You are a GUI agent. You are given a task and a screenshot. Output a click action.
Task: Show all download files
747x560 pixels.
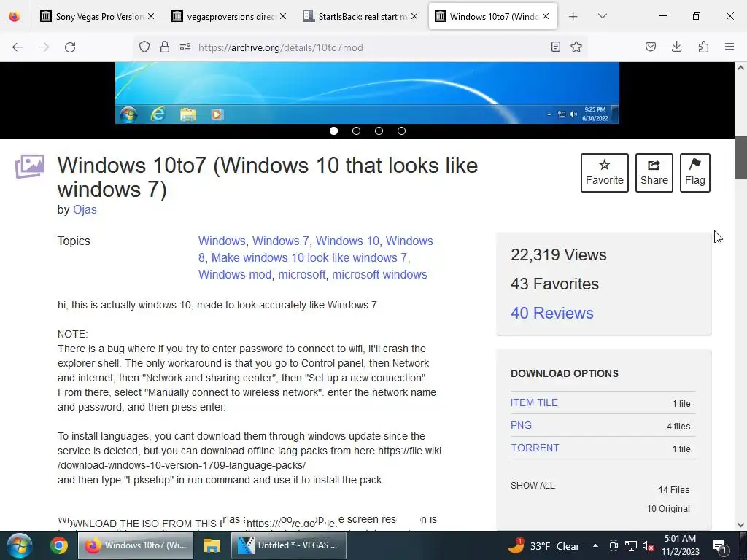533,486
